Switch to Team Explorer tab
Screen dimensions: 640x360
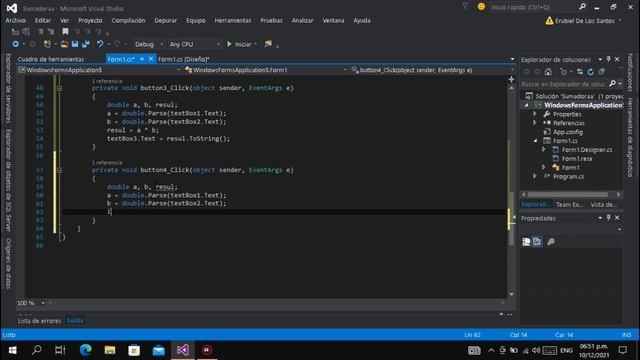point(569,204)
